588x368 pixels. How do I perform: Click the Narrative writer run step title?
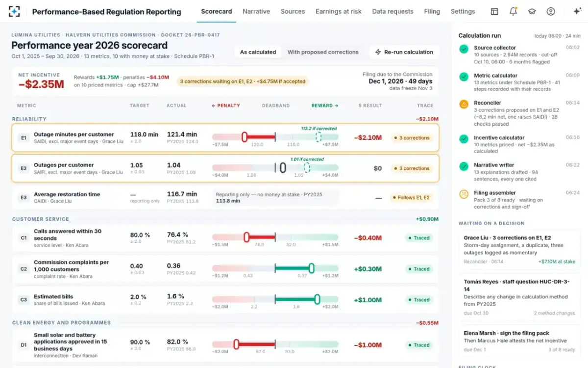[494, 165]
